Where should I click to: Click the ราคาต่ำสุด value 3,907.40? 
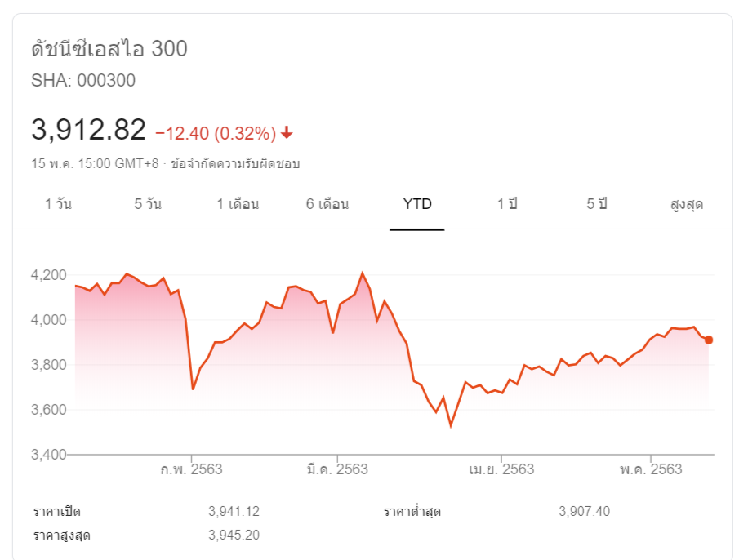click(584, 512)
